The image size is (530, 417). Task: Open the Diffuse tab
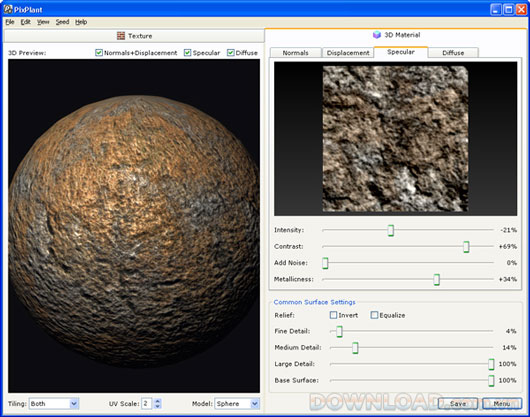pyautogui.click(x=453, y=53)
